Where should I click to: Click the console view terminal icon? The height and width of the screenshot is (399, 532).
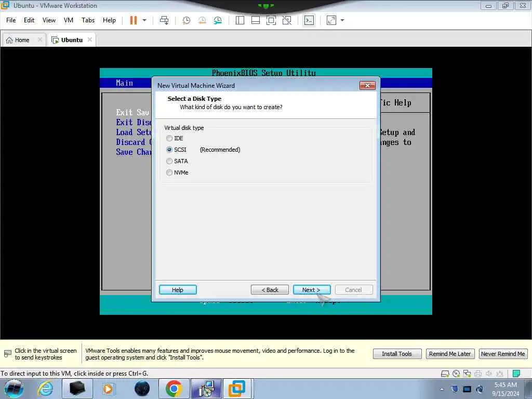tap(309, 20)
